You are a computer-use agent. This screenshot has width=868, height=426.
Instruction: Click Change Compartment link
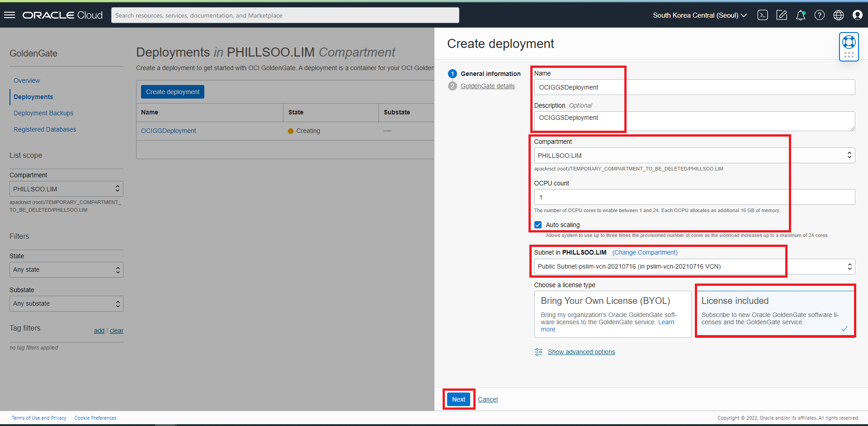[x=645, y=252]
